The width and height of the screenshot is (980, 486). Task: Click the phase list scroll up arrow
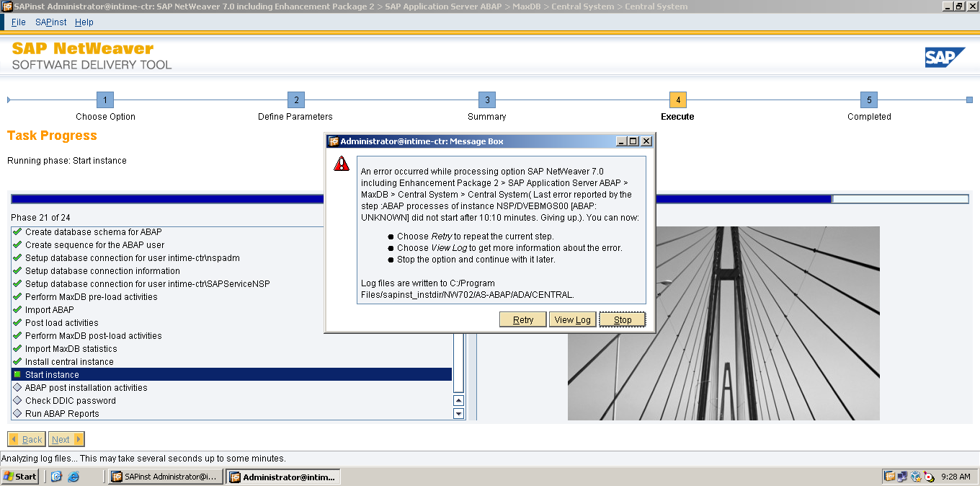(x=458, y=400)
